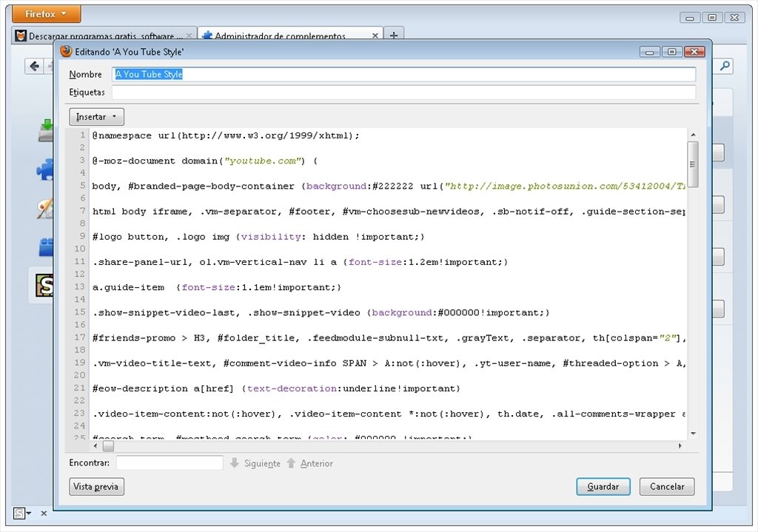Screen dimensions: 758x532
Task: Click the Anterior up-arrow icon
Action: tap(291, 463)
